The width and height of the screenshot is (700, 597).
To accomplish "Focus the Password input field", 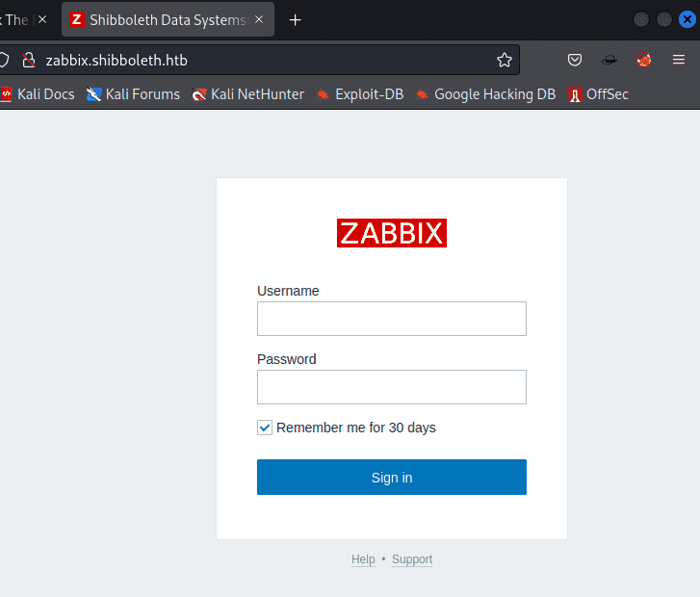I will click(x=392, y=387).
